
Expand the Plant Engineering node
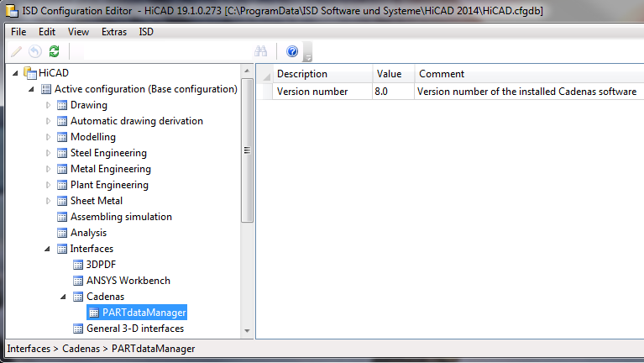(48, 185)
